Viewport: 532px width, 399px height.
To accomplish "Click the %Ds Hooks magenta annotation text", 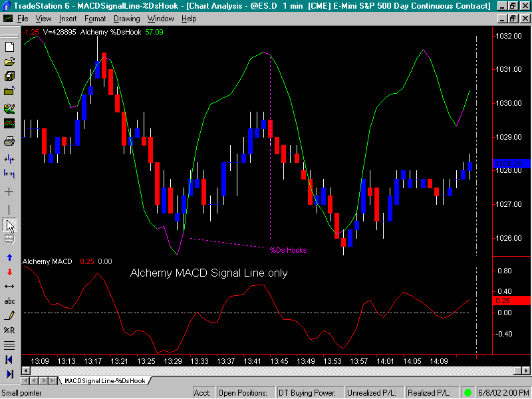I will click(x=288, y=251).
